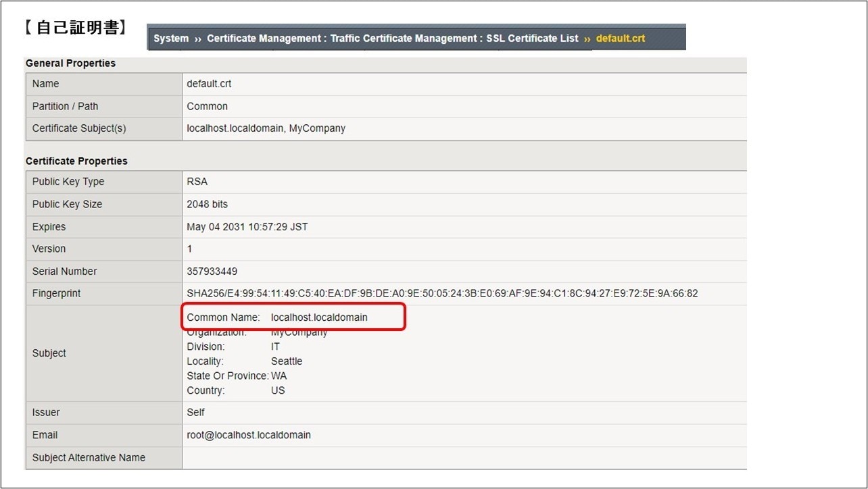The width and height of the screenshot is (868, 489).
Task: Open SSL Certificate List breadcrumb link
Action: pos(532,38)
